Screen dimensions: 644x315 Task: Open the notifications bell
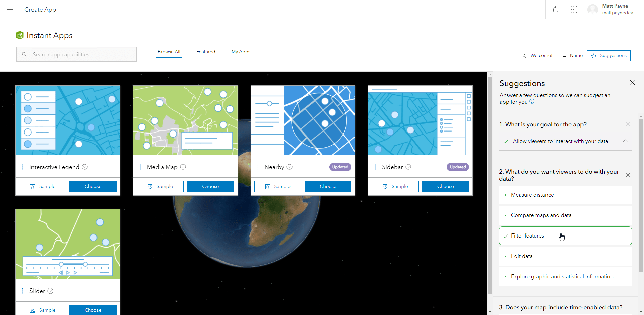tap(555, 10)
